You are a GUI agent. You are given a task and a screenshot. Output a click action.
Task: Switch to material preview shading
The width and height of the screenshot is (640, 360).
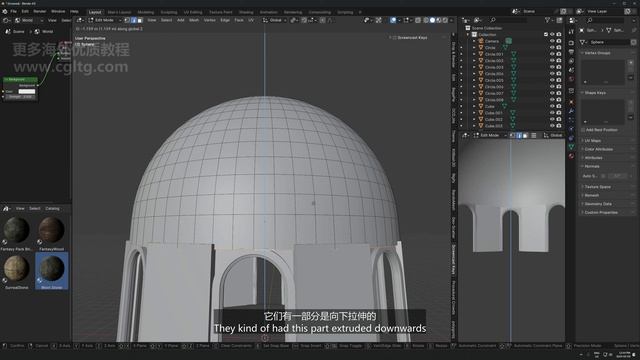tap(439, 20)
